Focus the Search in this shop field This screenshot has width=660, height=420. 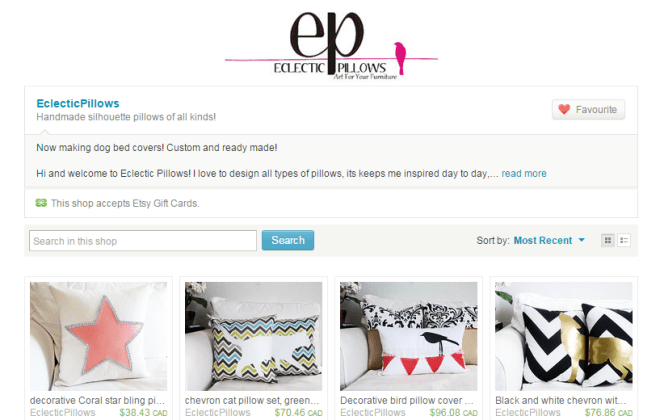[x=143, y=241]
